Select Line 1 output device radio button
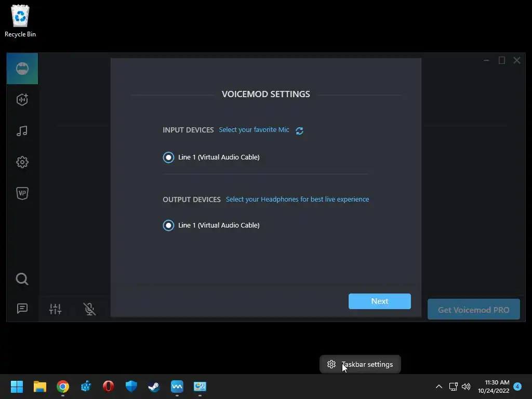The width and height of the screenshot is (532, 399). (168, 225)
